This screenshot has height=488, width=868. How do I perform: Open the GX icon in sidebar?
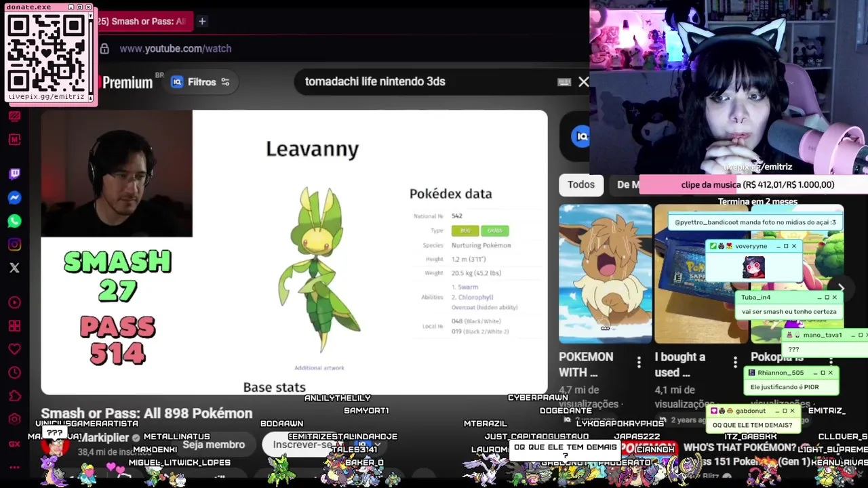pyautogui.click(x=14, y=444)
